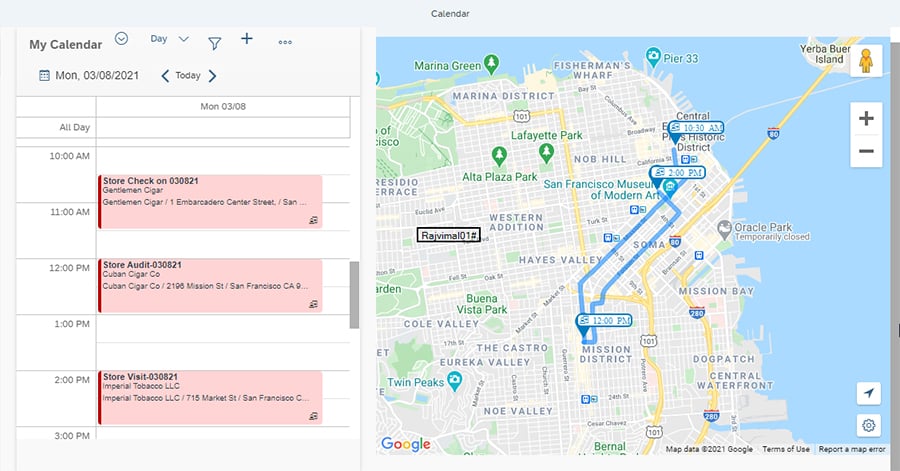Zoom in on the map

tap(866, 118)
